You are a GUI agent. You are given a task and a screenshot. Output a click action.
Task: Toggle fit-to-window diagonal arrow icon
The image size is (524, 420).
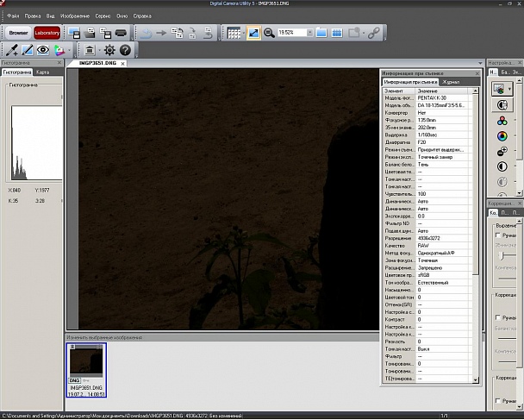click(x=253, y=33)
